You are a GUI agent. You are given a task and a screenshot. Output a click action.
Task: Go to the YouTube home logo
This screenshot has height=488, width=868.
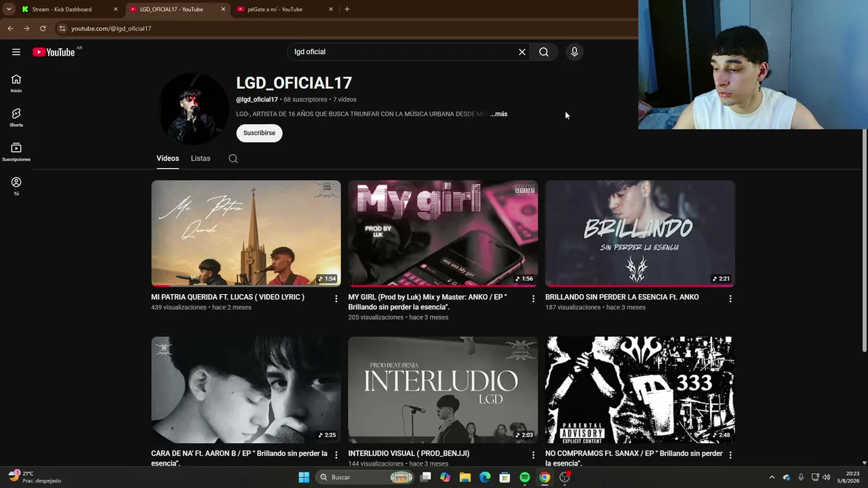(54, 52)
